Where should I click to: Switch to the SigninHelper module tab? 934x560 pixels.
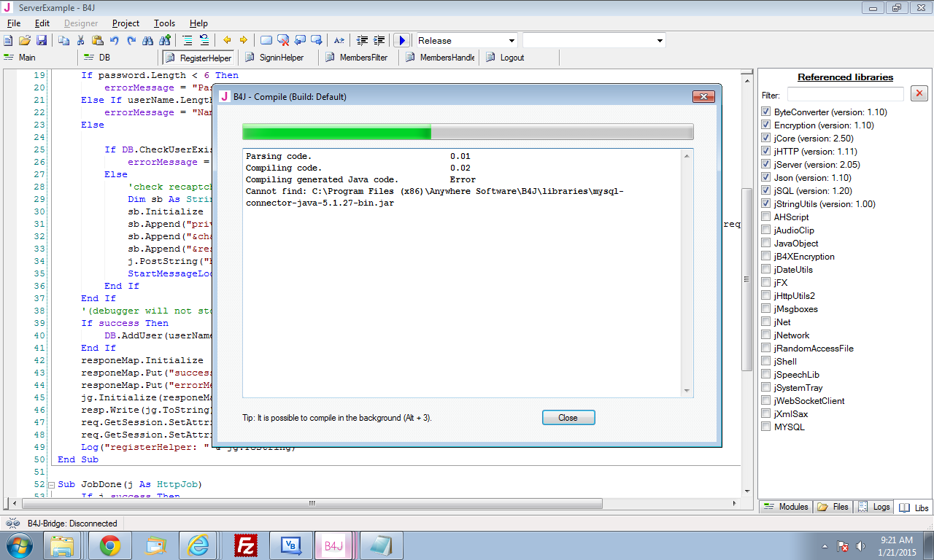(x=278, y=58)
